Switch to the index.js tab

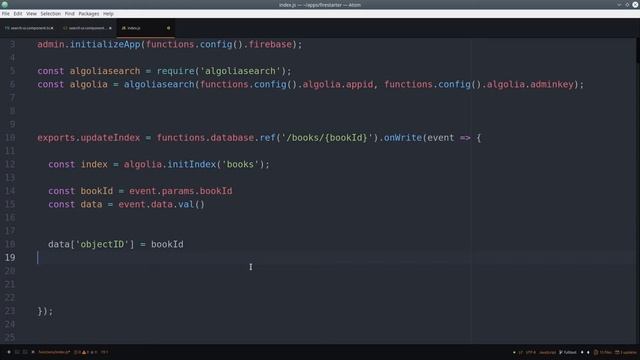tap(145, 28)
